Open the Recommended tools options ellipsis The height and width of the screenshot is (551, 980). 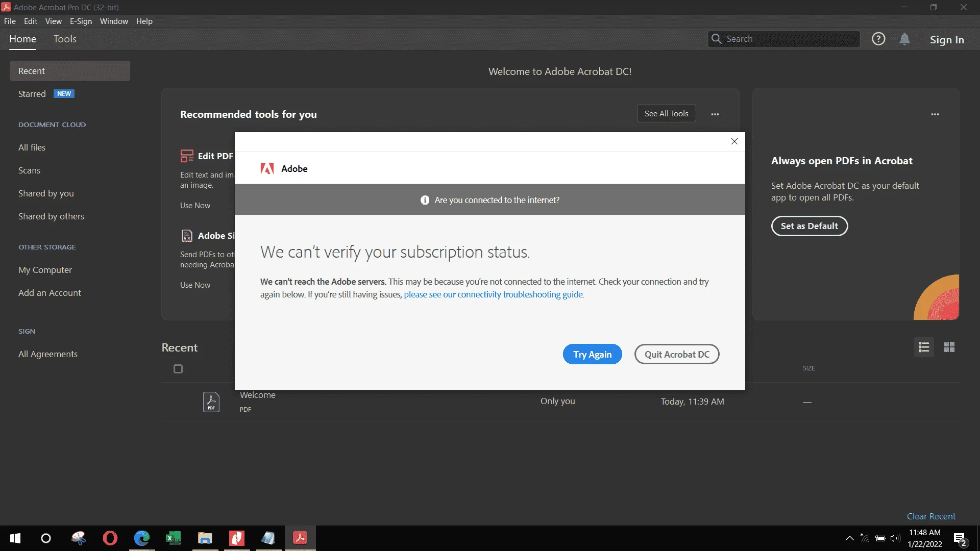(x=715, y=114)
